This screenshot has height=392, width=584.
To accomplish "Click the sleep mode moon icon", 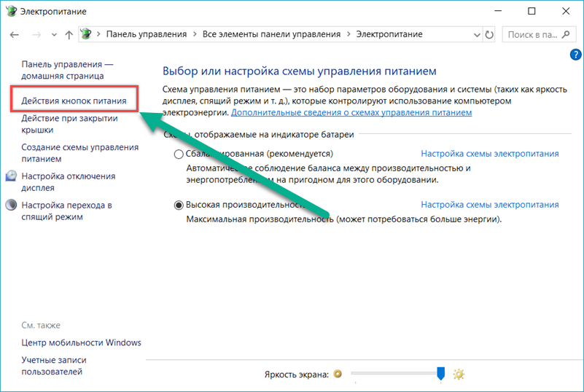I will pyautogui.click(x=11, y=205).
